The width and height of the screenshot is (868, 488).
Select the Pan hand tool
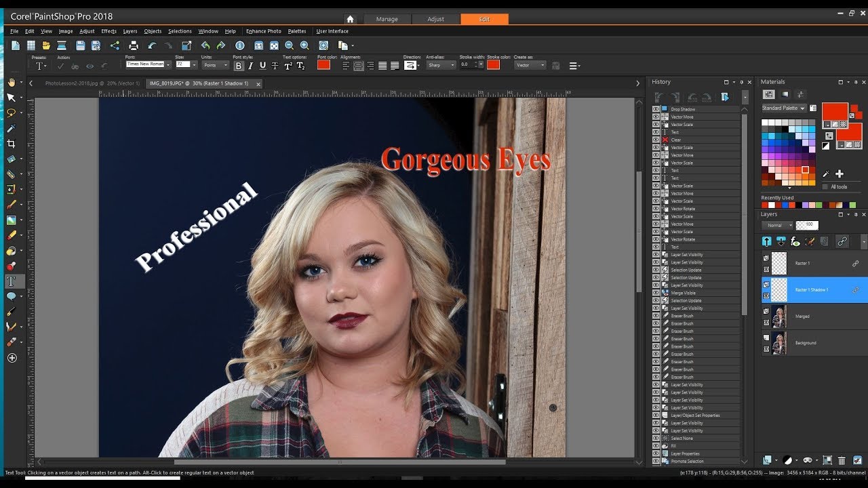pyautogui.click(x=11, y=82)
